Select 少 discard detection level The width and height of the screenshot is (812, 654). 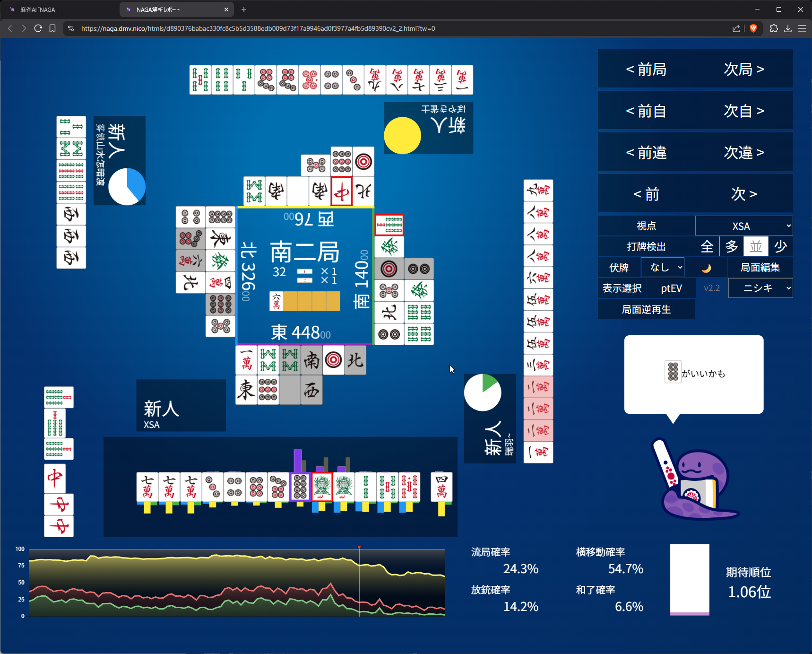tap(781, 246)
